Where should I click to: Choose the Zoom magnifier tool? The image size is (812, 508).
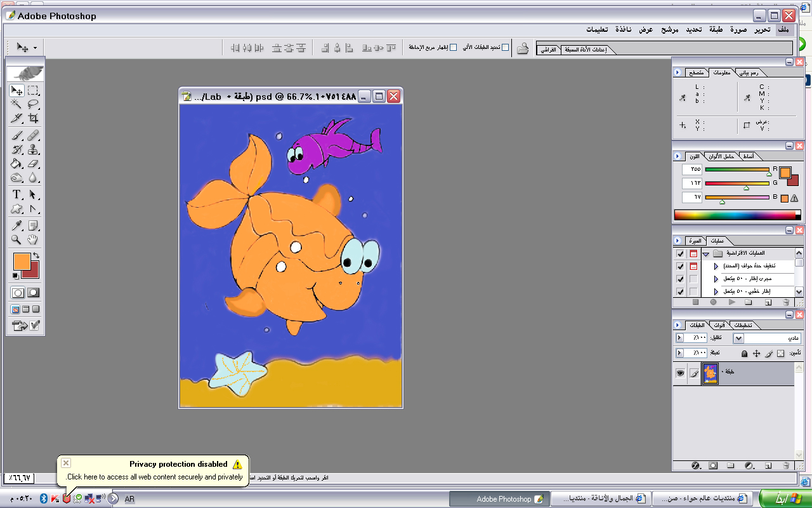(17, 239)
